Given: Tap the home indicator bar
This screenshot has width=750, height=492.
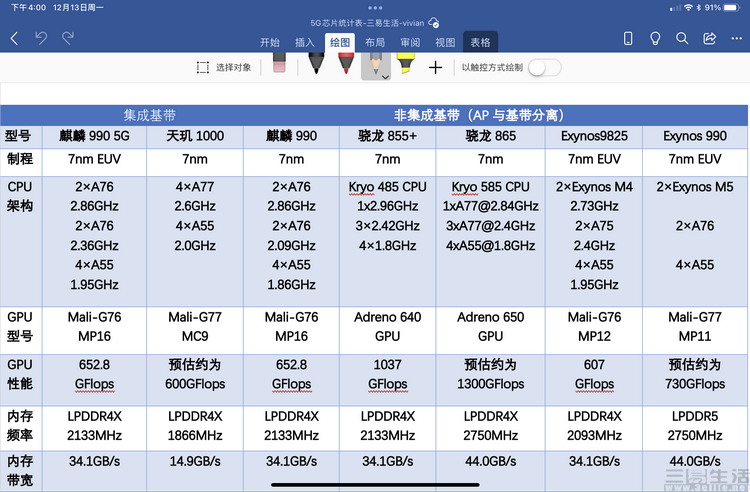Looking at the screenshot, I should [375, 485].
